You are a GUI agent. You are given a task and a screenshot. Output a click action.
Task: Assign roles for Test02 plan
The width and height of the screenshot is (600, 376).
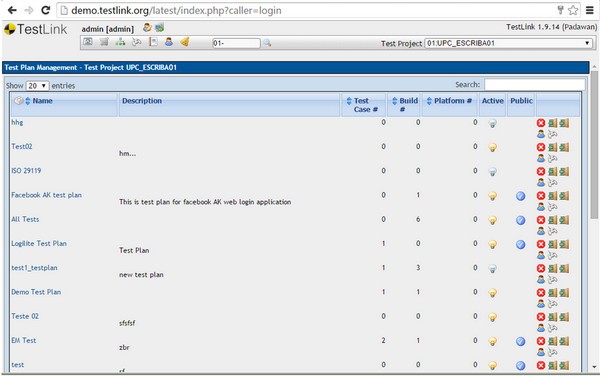click(541, 158)
